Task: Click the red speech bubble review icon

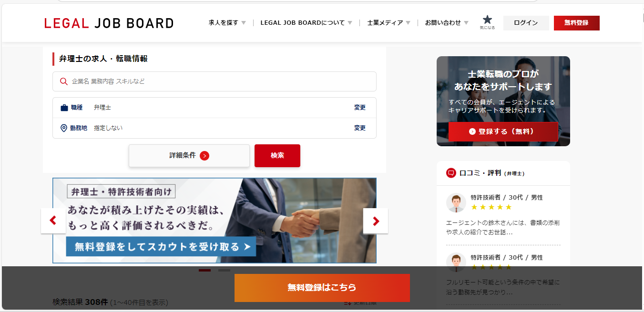Action: coord(451,173)
